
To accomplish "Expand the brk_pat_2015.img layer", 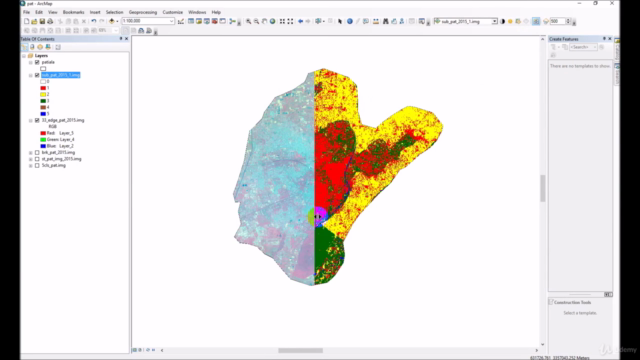I will pyautogui.click(x=31, y=153).
